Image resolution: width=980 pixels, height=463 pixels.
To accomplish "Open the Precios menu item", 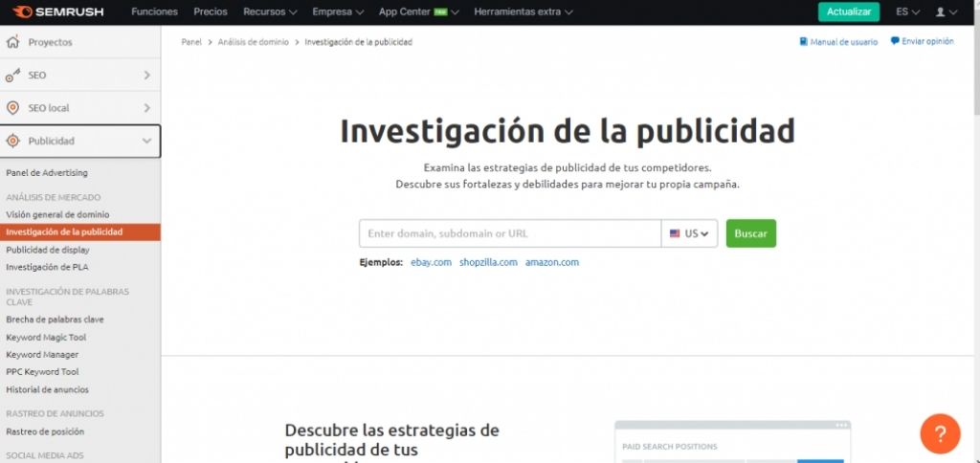I will click(211, 11).
